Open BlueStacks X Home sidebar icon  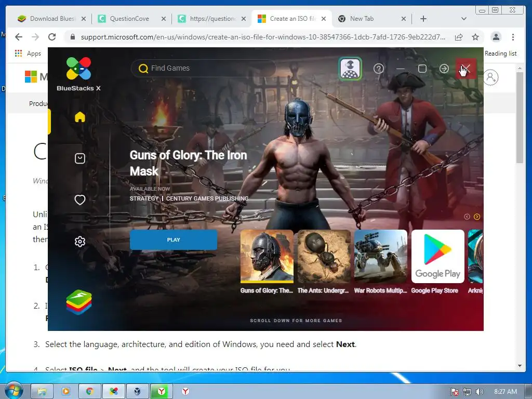(79, 117)
